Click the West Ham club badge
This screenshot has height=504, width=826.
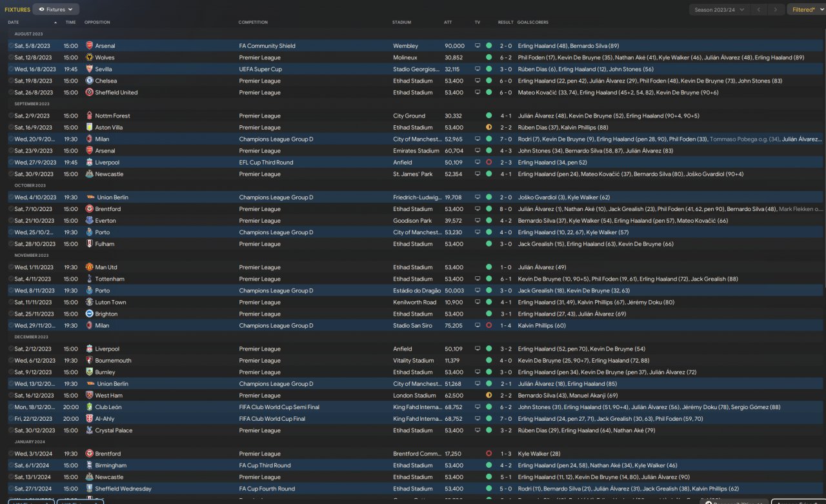[89, 396]
